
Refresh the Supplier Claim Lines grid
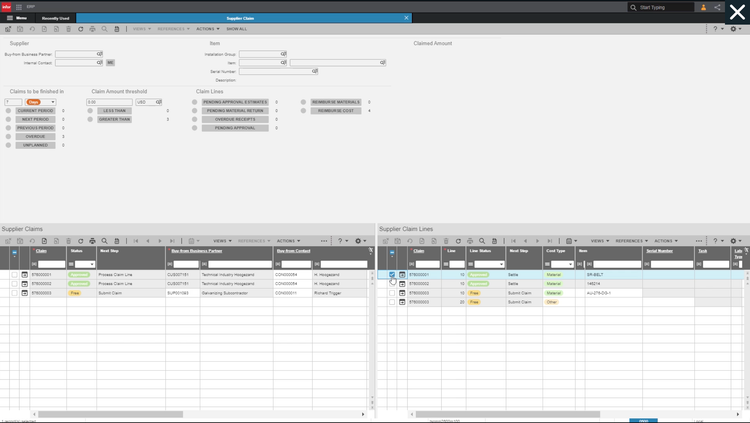pos(458,241)
